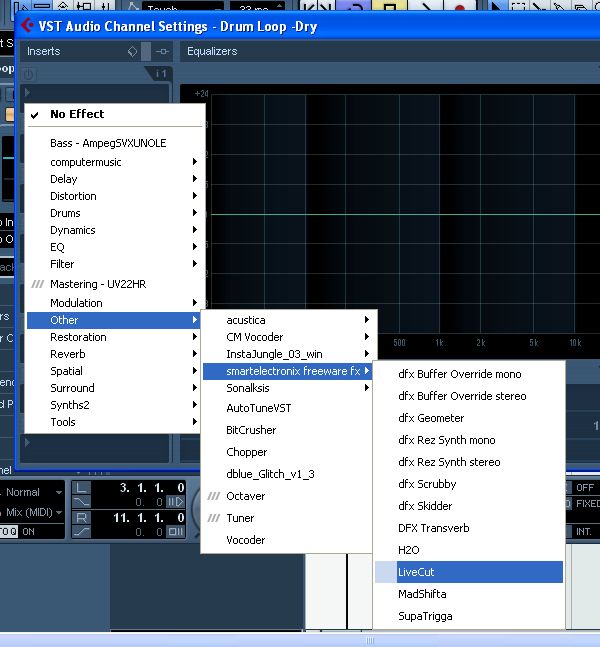Expand the EQ submenu

pos(115,247)
